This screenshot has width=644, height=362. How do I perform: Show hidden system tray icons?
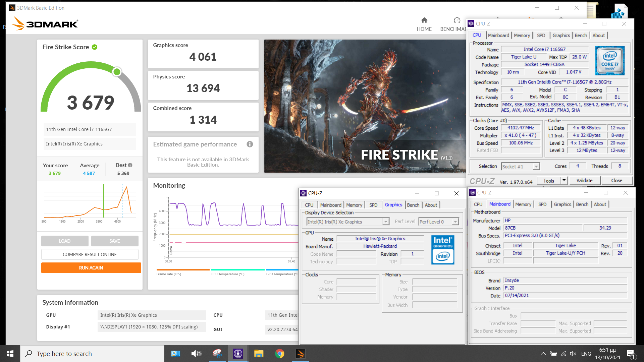point(543,354)
